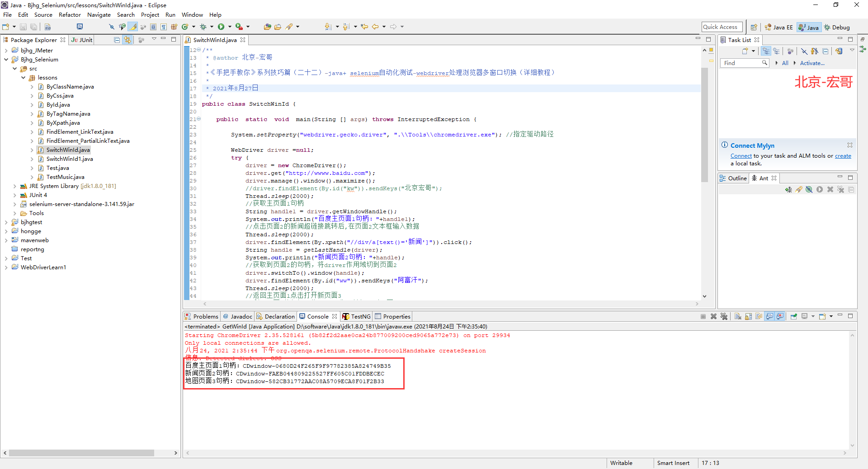Click the Back navigation arrow icon
The image size is (868, 469).
pos(375,27)
